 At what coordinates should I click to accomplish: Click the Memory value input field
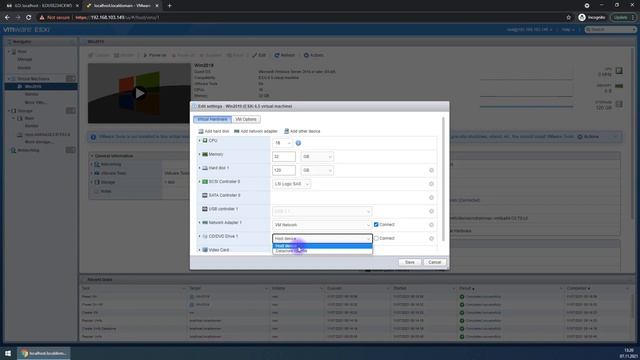coord(284,157)
